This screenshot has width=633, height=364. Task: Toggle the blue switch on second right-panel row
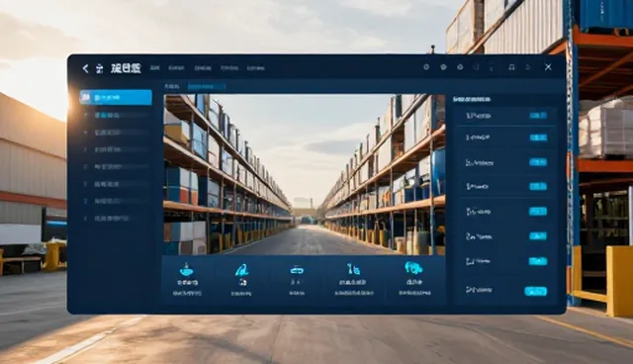(538, 137)
